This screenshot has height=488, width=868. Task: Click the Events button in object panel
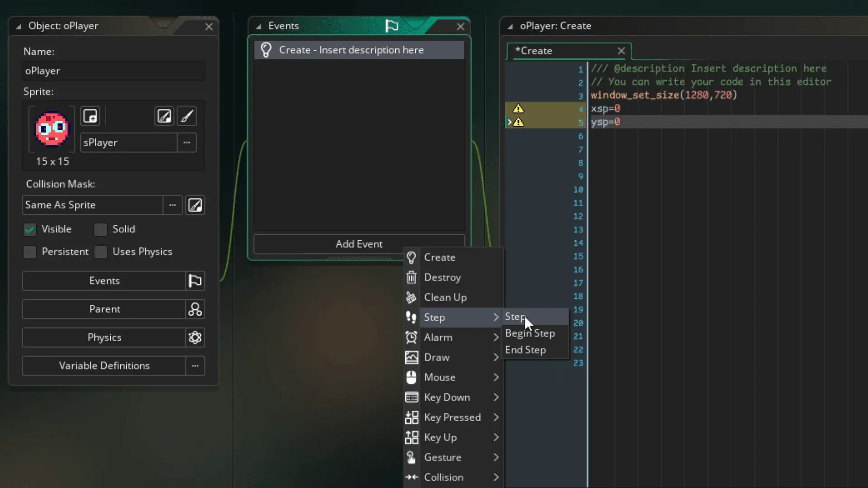(x=104, y=281)
